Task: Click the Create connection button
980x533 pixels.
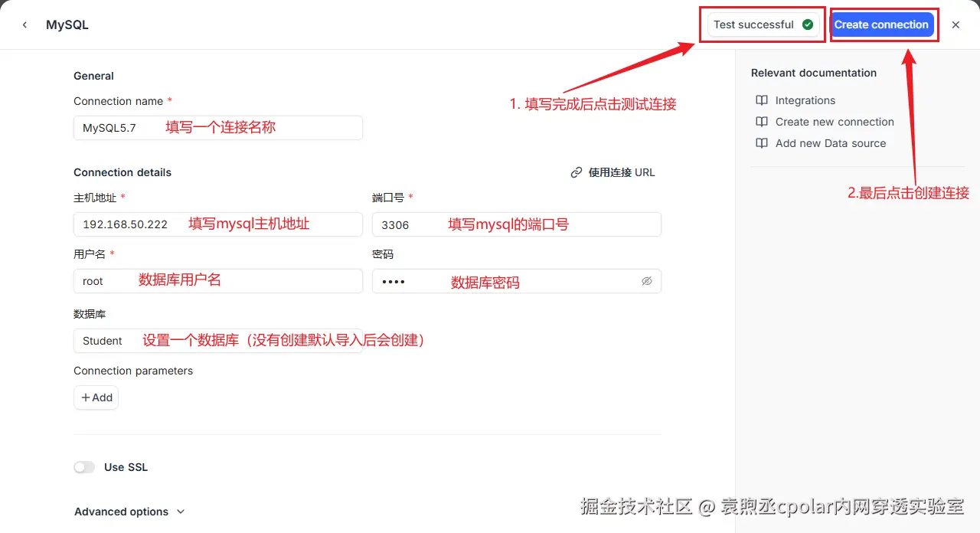Action: click(881, 25)
